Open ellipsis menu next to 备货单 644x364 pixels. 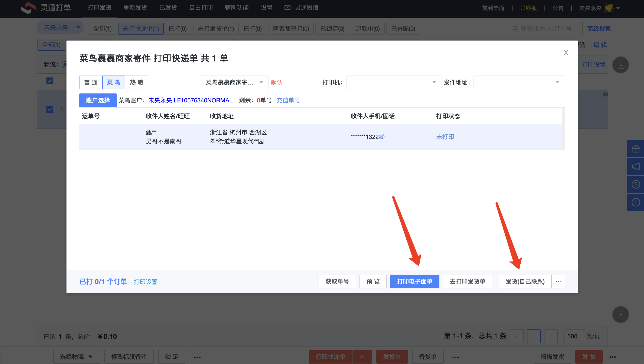coord(455,357)
